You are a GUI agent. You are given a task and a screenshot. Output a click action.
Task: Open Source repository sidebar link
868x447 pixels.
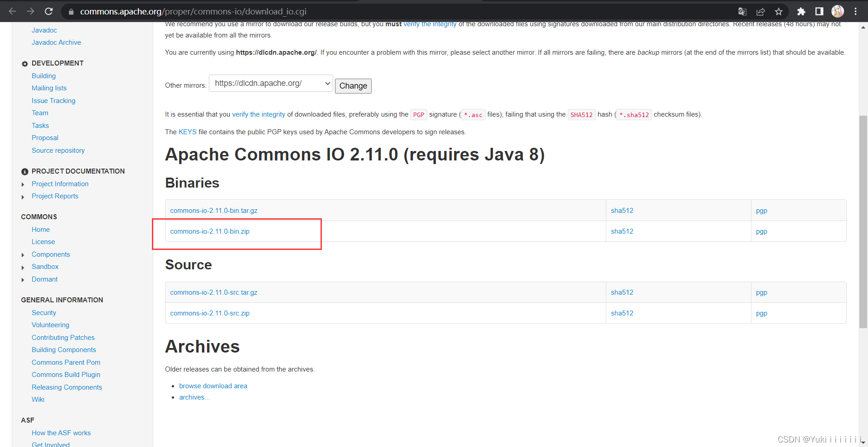(x=58, y=151)
